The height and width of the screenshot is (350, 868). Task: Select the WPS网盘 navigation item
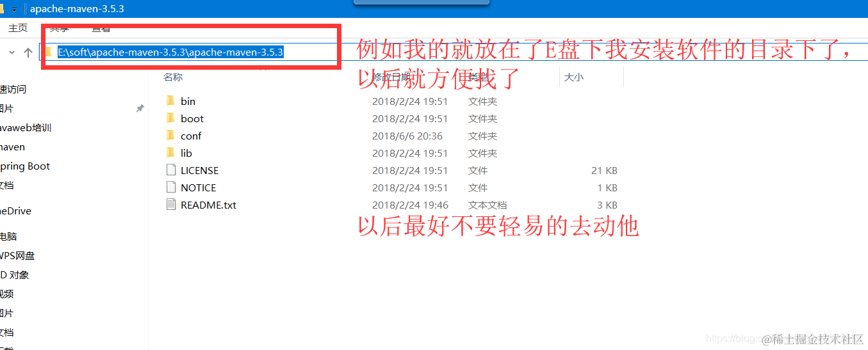(17, 256)
